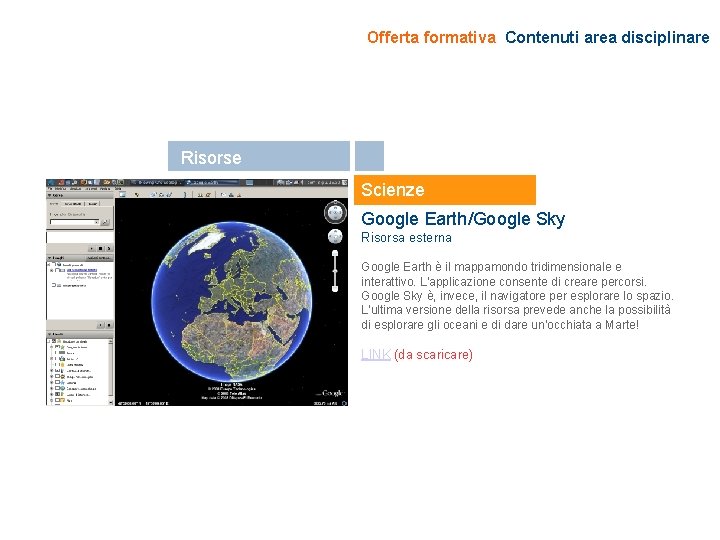
Task: Click the zoom-out end of the zoom slider
Action: 335,289
